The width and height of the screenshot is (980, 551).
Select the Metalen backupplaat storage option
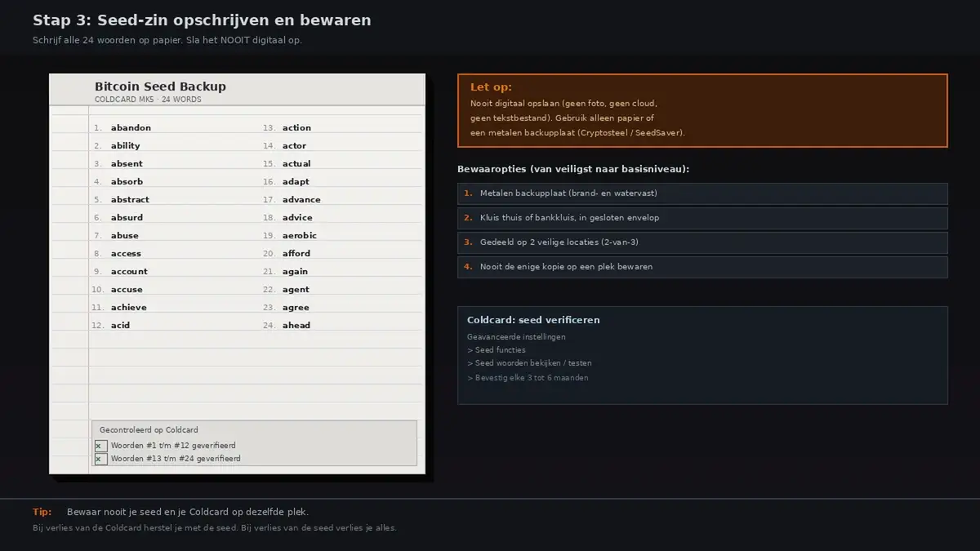pyautogui.click(x=702, y=193)
